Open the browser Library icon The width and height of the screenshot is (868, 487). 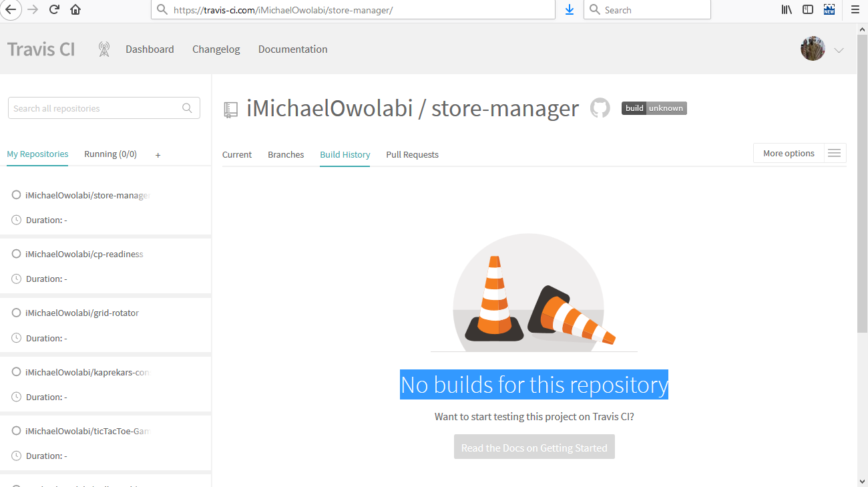[787, 9]
